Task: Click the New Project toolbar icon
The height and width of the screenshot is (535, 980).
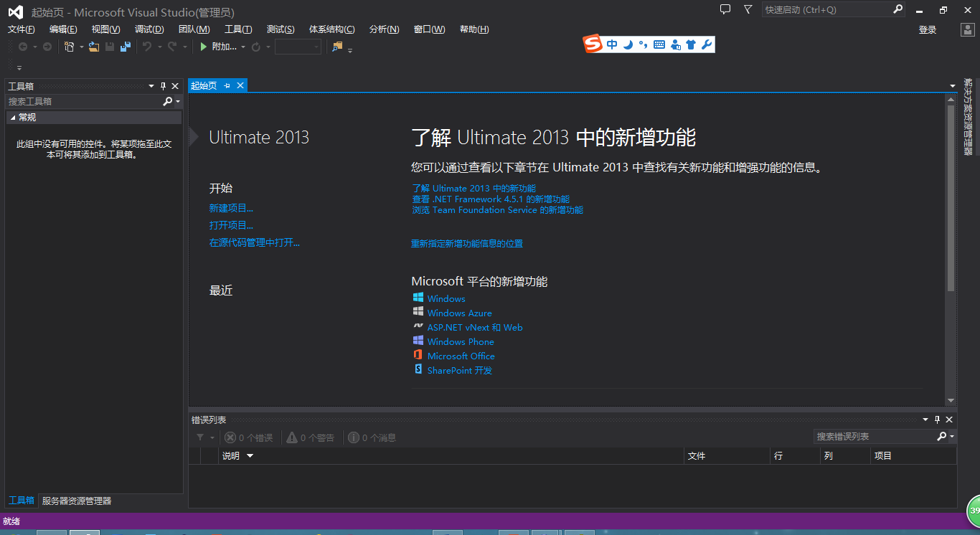Action: point(70,47)
